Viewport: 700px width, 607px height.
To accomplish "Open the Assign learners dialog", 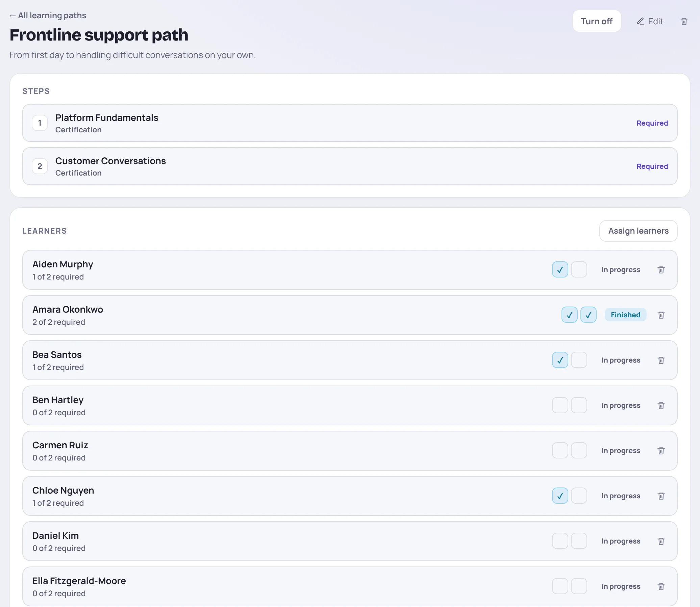I will [638, 231].
